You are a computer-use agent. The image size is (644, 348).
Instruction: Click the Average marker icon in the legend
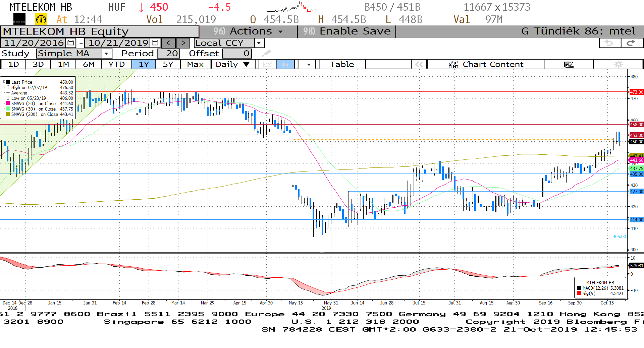pos(8,93)
